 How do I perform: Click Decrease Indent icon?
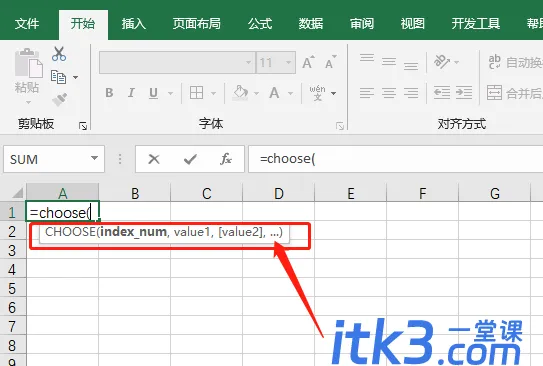tap(442, 93)
